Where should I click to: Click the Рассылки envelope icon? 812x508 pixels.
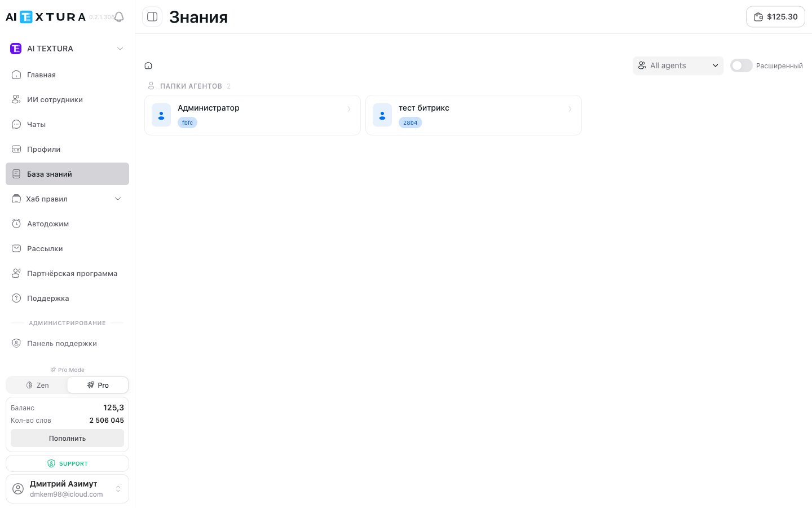(x=16, y=248)
